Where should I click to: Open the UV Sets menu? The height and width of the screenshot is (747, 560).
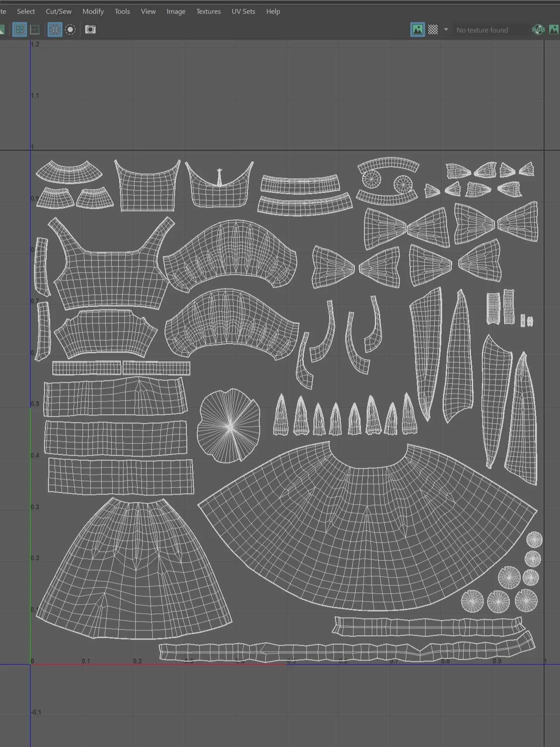pos(243,11)
